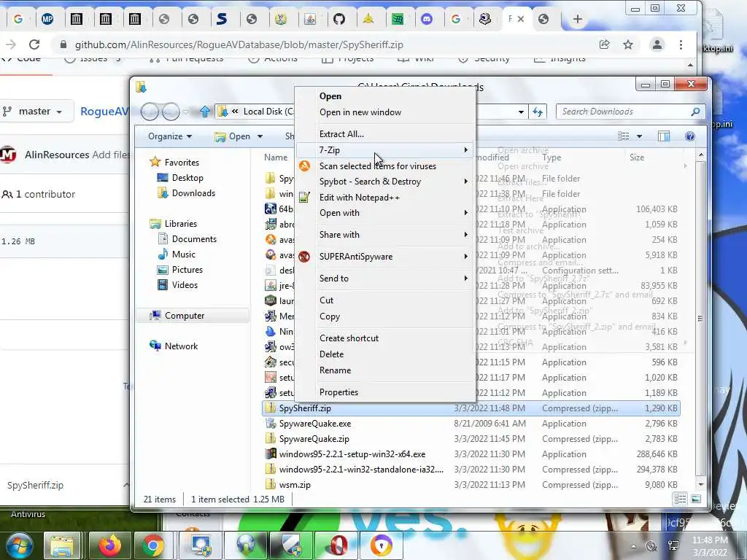This screenshot has width=747, height=560.
Task: Open Documents library in sidebar
Action: tap(187, 239)
